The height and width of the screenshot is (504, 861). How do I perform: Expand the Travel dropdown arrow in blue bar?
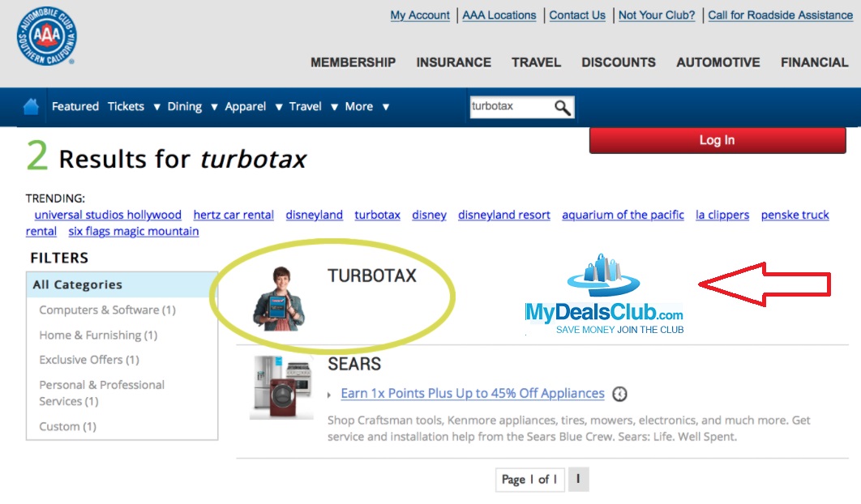click(334, 107)
